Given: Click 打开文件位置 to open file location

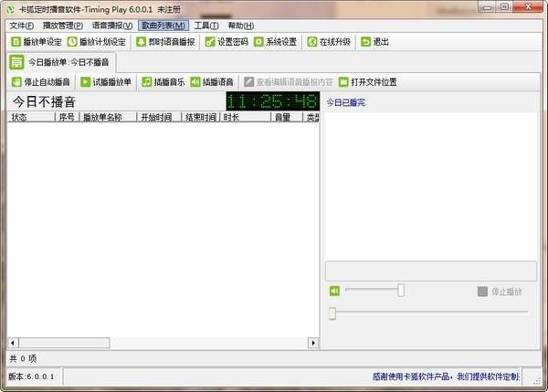Looking at the screenshot, I should point(368,82).
